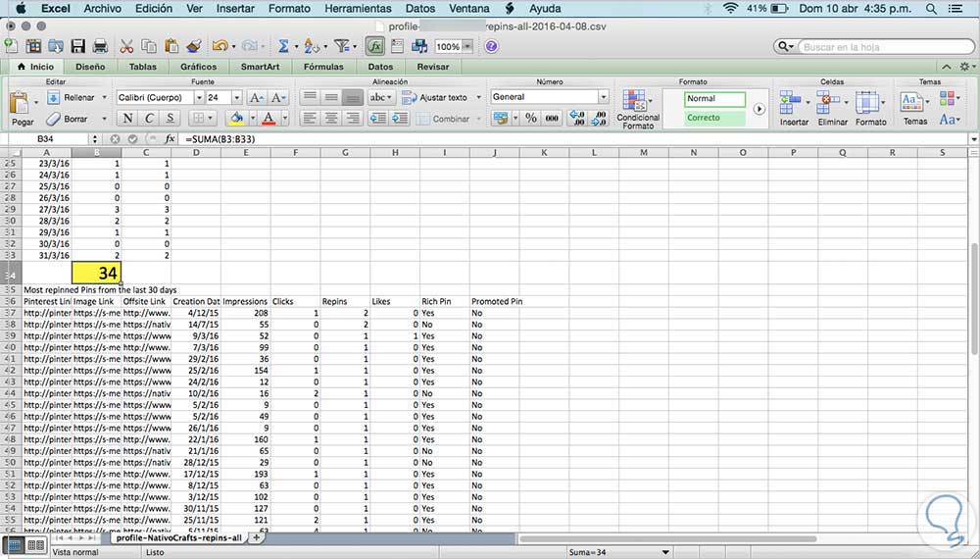This screenshot has width=980, height=559.
Task: Open the zoom 100% dropdown
Action: (x=466, y=47)
